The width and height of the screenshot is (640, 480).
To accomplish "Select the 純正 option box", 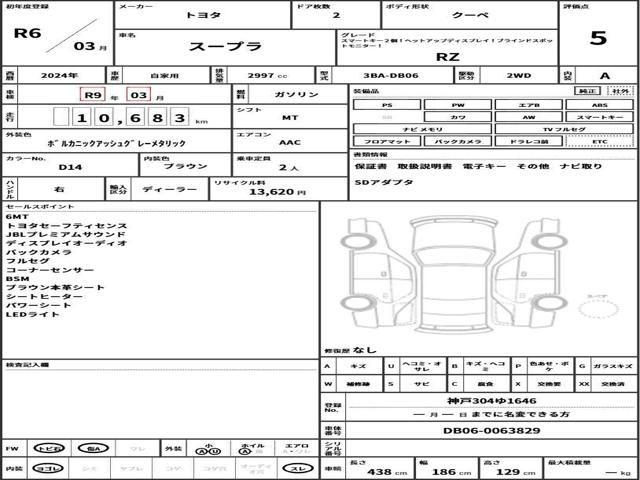I will tap(588, 90).
